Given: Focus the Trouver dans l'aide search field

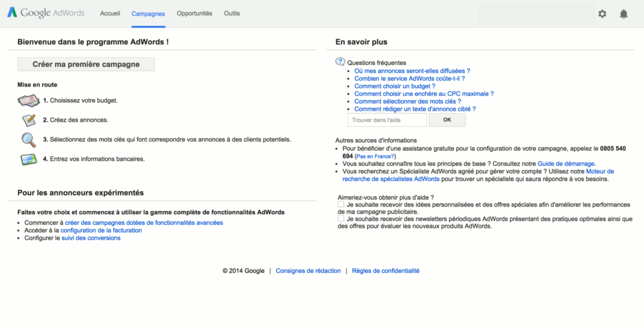Looking at the screenshot, I should [387, 120].
